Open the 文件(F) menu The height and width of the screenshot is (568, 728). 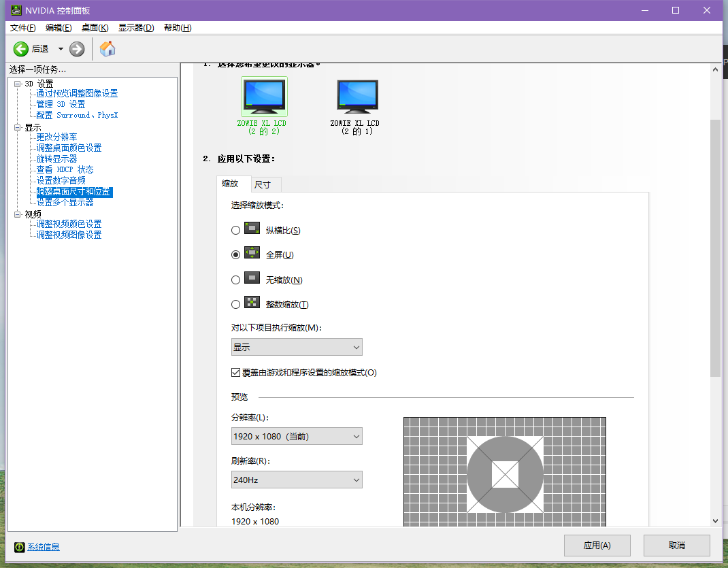click(x=22, y=28)
